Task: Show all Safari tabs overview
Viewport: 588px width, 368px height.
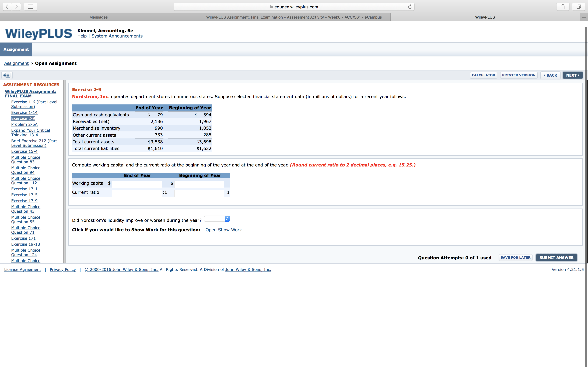Action: (x=579, y=7)
